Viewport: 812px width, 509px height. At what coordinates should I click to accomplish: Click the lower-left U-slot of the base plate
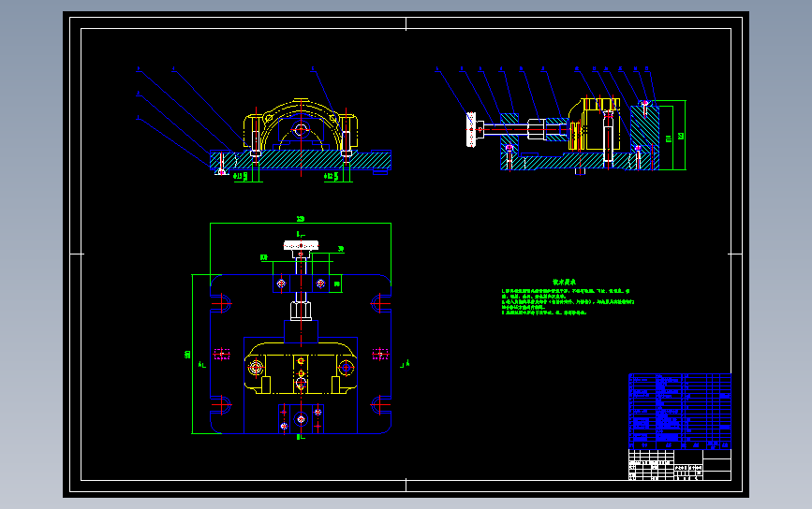221,405
